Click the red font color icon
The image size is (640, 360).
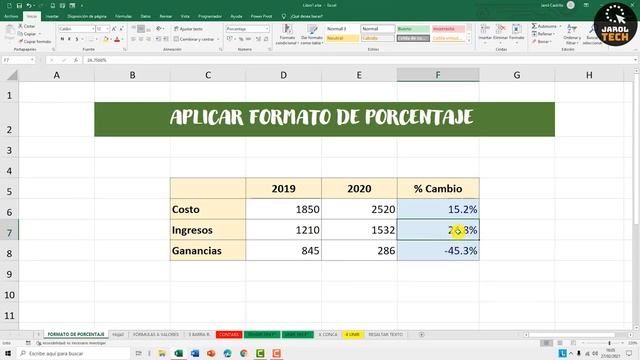click(x=117, y=39)
